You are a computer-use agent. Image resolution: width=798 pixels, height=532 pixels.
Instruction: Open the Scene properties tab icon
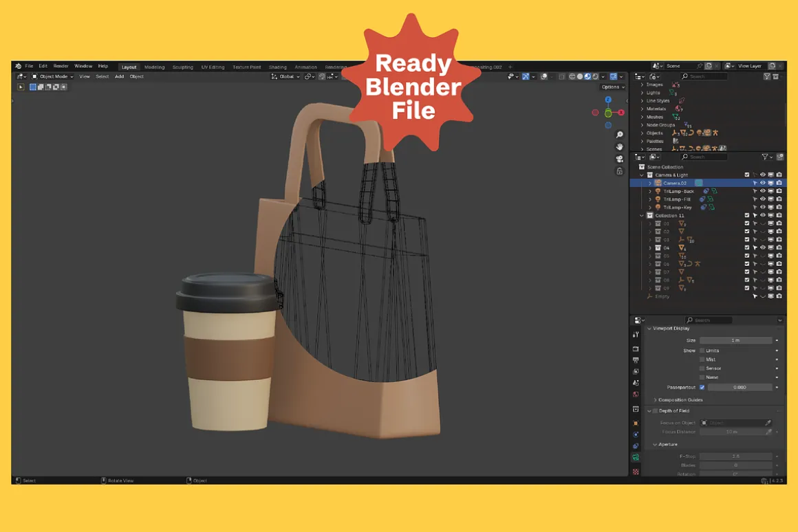point(636,382)
